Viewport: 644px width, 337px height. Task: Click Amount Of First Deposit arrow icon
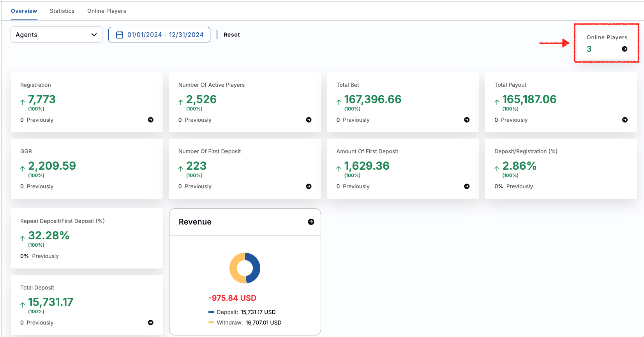pos(467,186)
